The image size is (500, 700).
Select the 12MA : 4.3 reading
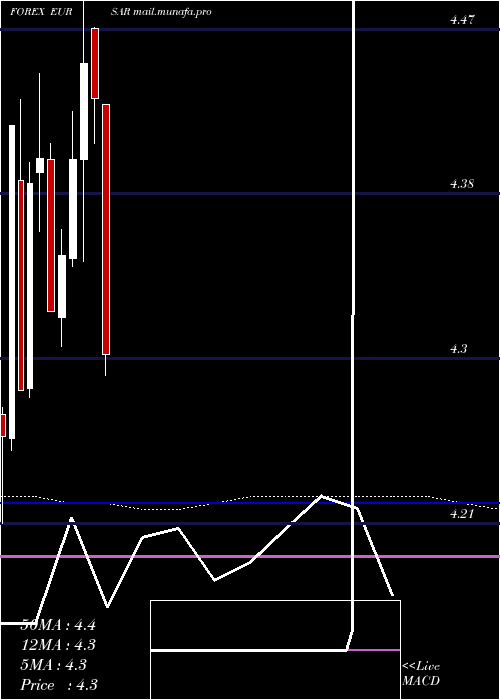click(x=58, y=645)
